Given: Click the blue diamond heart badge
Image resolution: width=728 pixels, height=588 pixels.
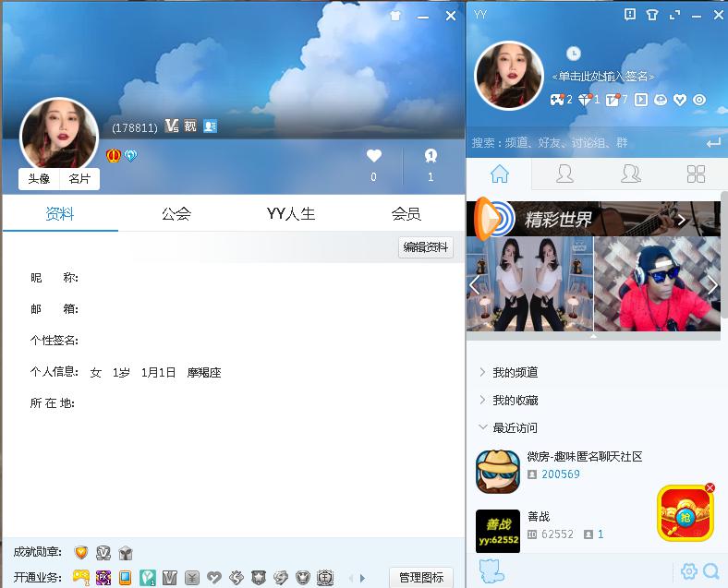Looking at the screenshot, I should pos(130,155).
